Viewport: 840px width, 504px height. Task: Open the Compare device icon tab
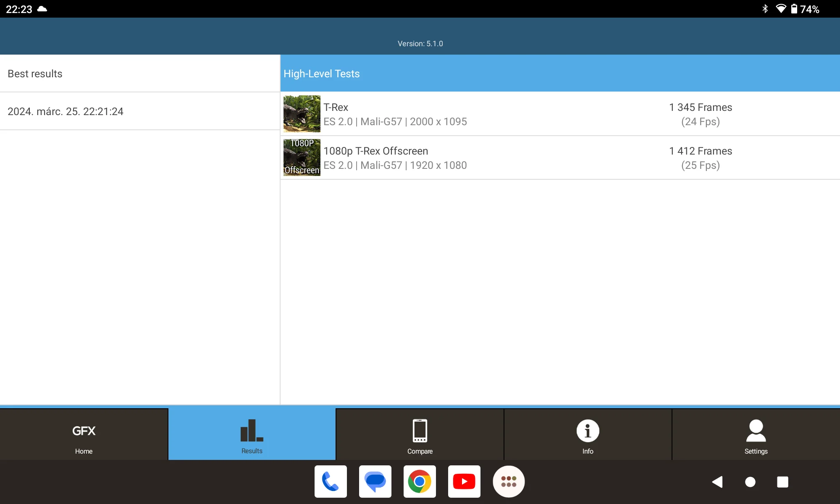[420, 431]
